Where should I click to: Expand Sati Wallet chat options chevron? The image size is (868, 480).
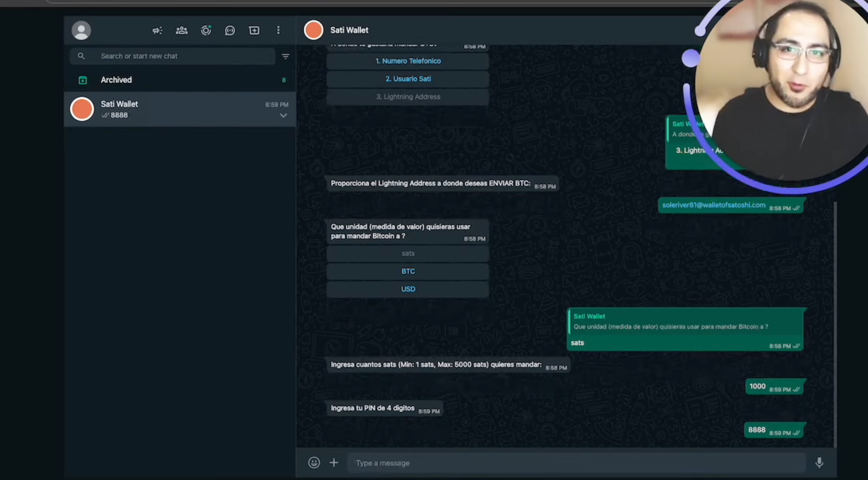coord(283,115)
